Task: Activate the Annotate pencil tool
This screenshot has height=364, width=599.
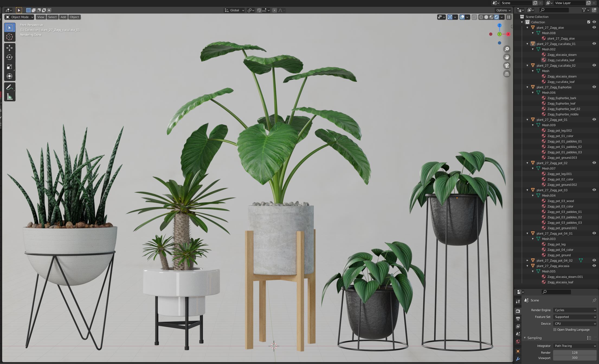Action: tap(9, 87)
